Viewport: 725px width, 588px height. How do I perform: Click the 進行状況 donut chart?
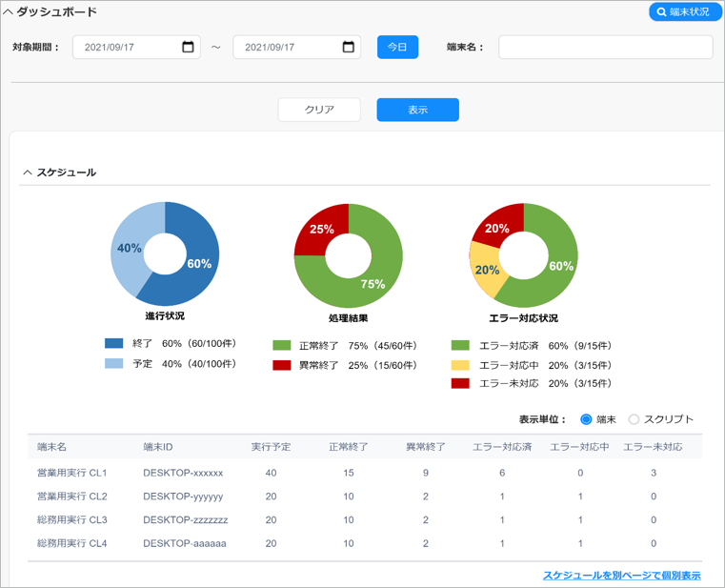[165, 254]
